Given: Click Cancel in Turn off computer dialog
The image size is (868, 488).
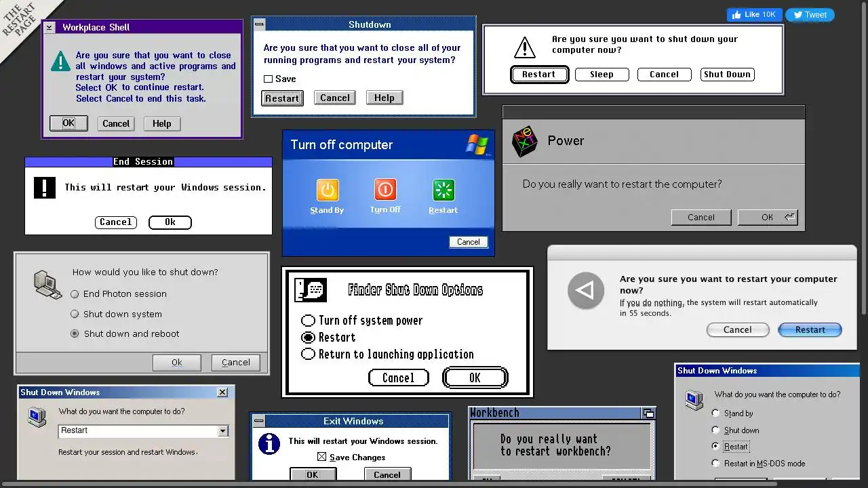Looking at the screenshot, I should point(469,242).
